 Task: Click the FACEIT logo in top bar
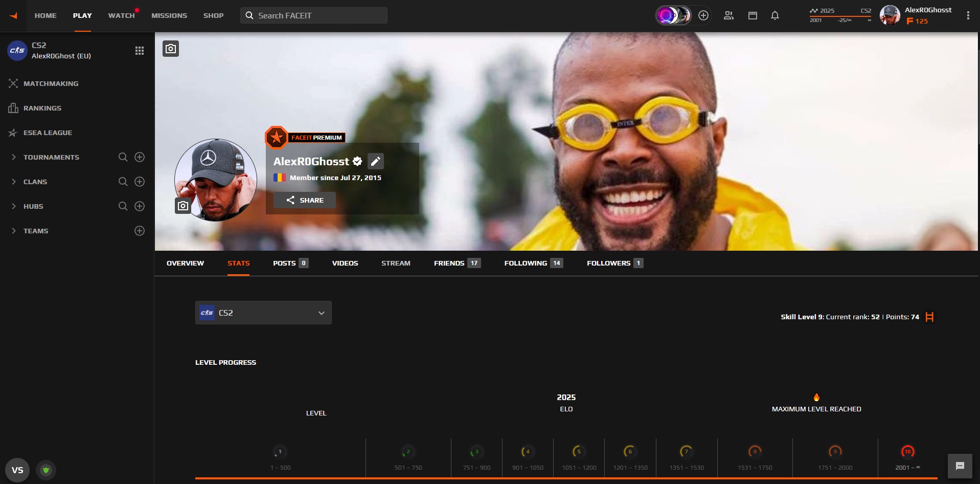(14, 16)
